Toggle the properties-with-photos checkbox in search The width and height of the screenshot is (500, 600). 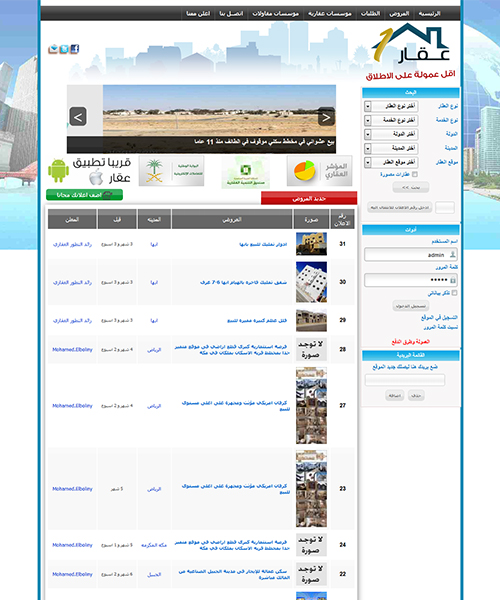[x=414, y=174]
